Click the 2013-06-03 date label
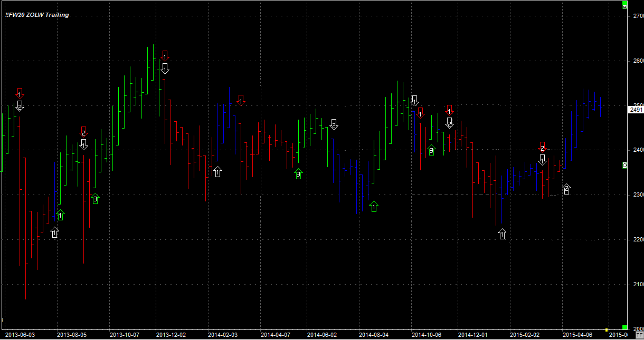This screenshot has height=340, width=644. 19,335
